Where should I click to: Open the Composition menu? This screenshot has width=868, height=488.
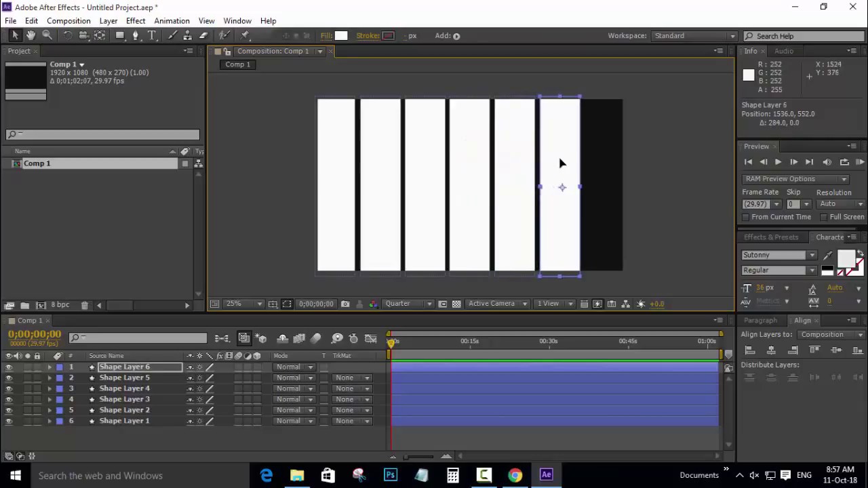tap(68, 21)
